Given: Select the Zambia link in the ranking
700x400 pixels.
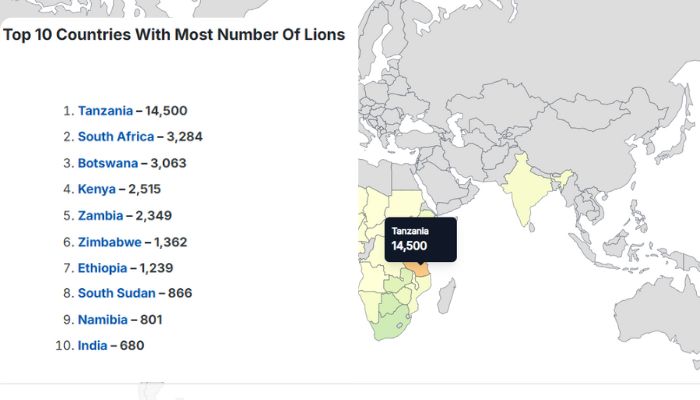Looking at the screenshot, I should 100,215.
